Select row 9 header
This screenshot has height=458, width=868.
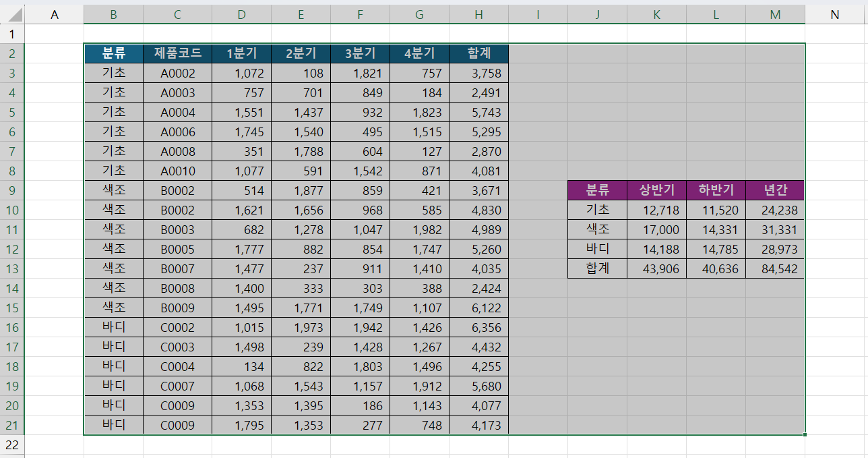pyautogui.click(x=12, y=190)
